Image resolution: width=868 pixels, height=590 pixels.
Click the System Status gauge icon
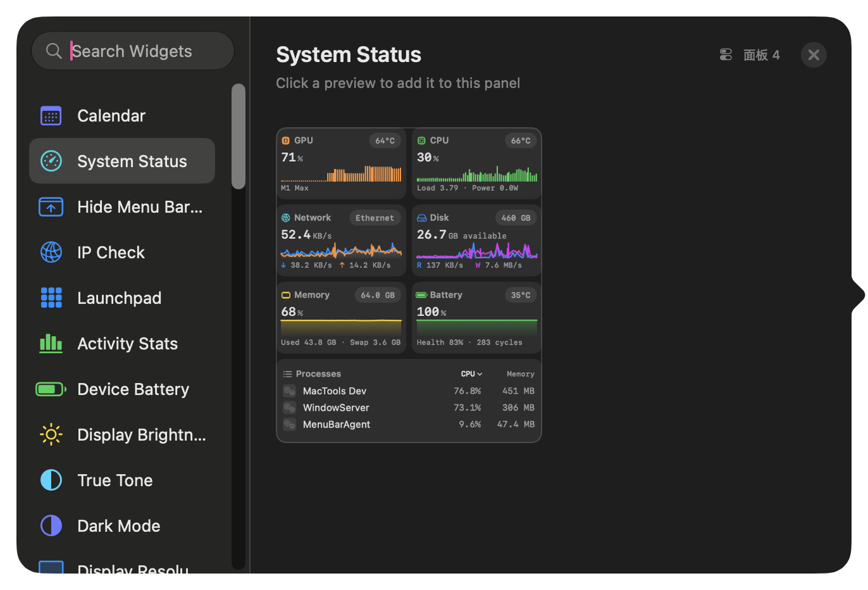[51, 161]
